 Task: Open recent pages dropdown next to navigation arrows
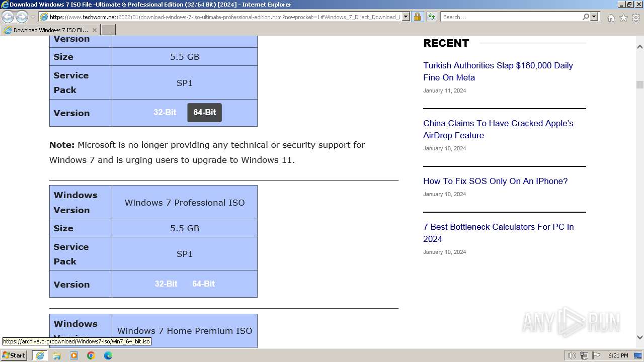tap(33, 17)
